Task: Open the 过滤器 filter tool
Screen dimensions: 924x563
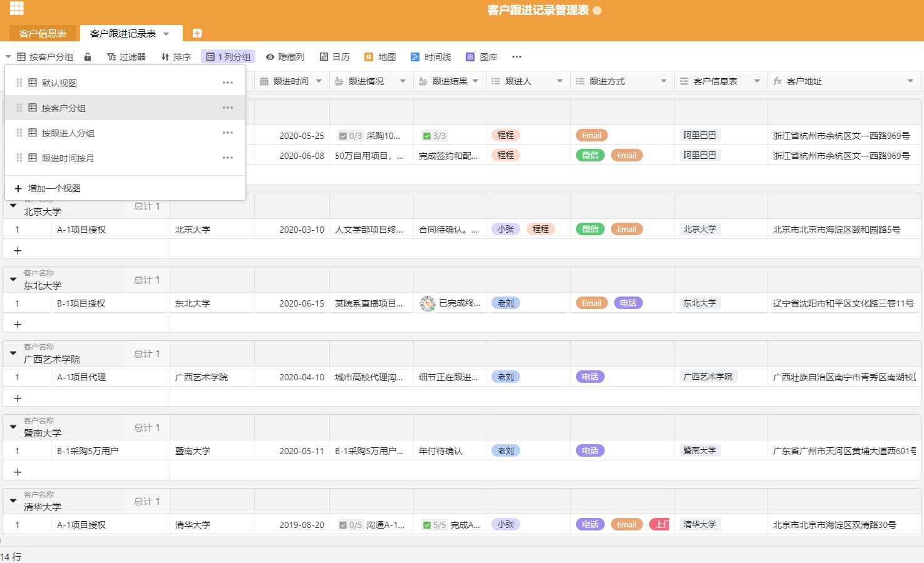Action: point(126,57)
